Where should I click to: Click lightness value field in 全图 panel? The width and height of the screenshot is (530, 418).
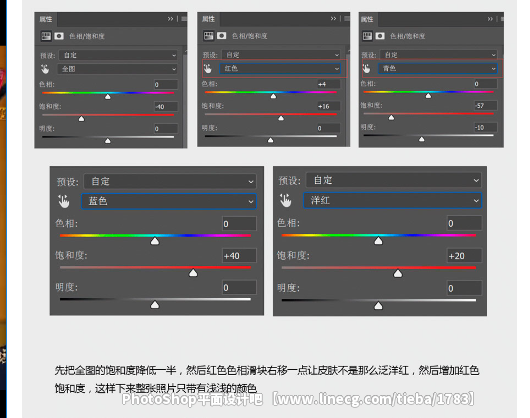click(x=166, y=129)
